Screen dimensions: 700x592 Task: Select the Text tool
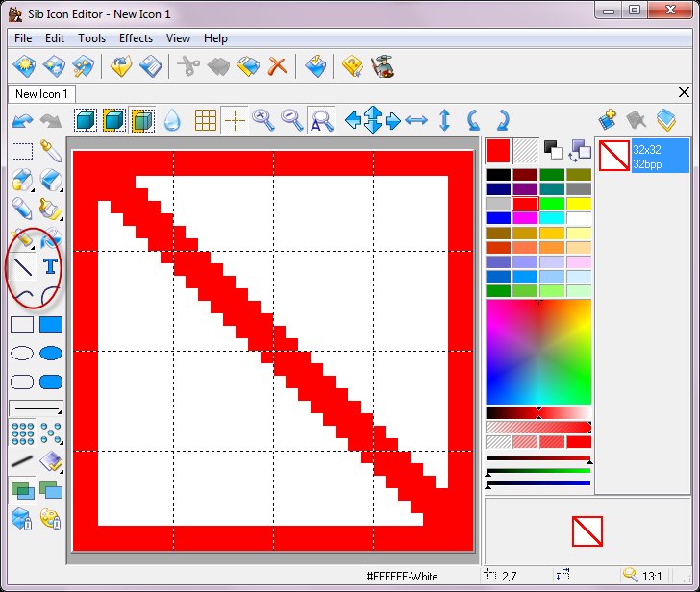51,265
